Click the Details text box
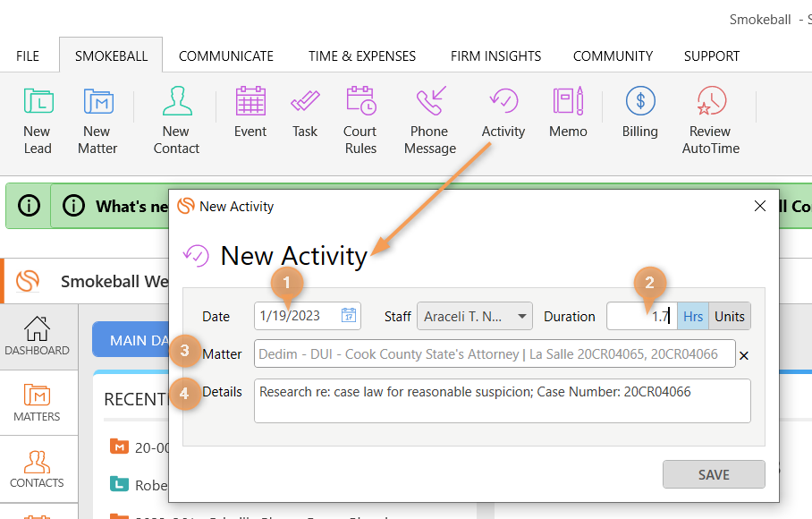The height and width of the screenshot is (519, 812). (x=502, y=401)
